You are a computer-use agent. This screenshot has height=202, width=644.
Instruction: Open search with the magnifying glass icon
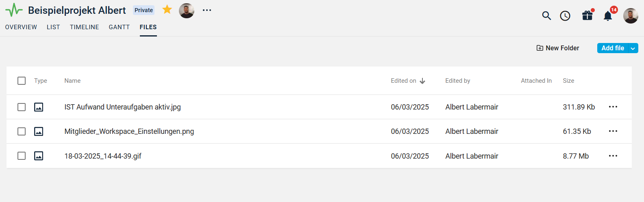[x=546, y=16]
